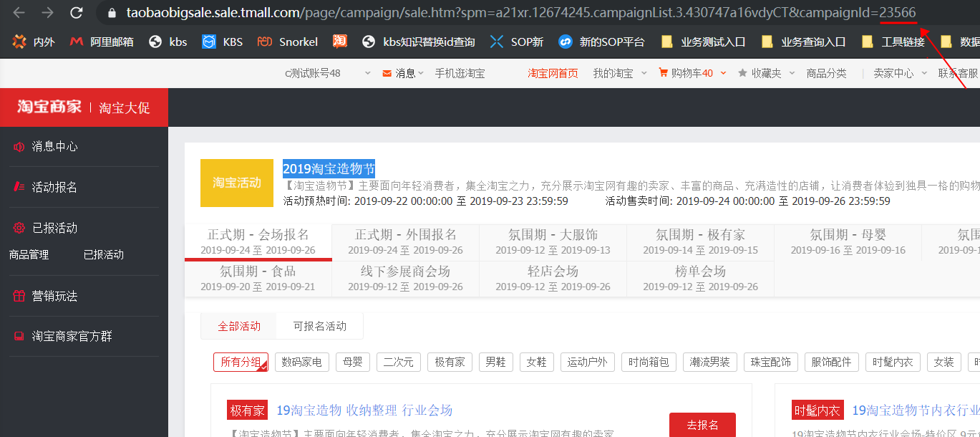Filter by 男鞋 group
Viewport: 980px width, 437px height.
tap(495, 362)
